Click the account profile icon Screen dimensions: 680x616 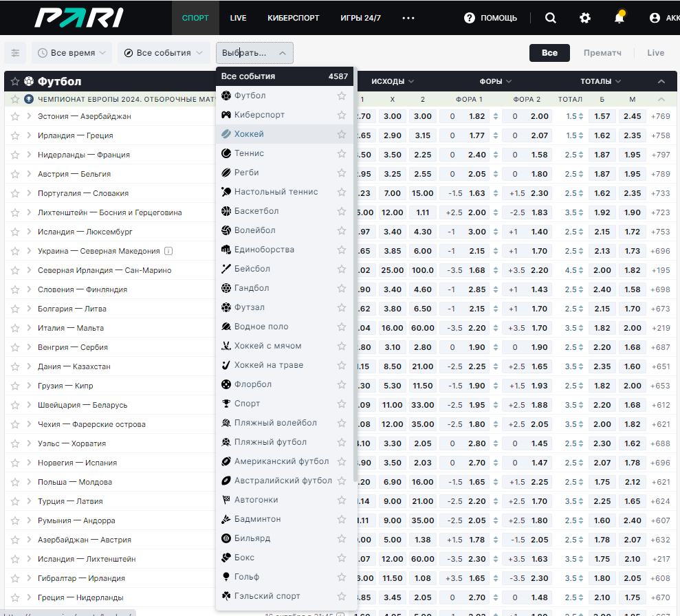(655, 18)
